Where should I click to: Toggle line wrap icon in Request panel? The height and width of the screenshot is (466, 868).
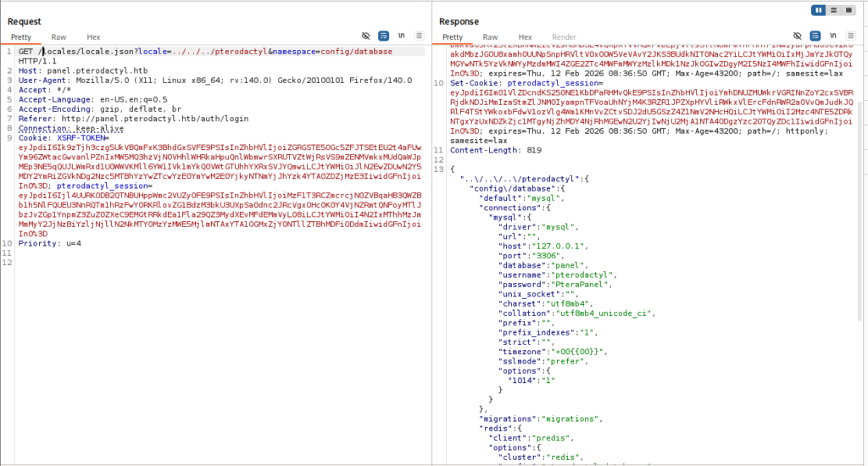[383, 36]
